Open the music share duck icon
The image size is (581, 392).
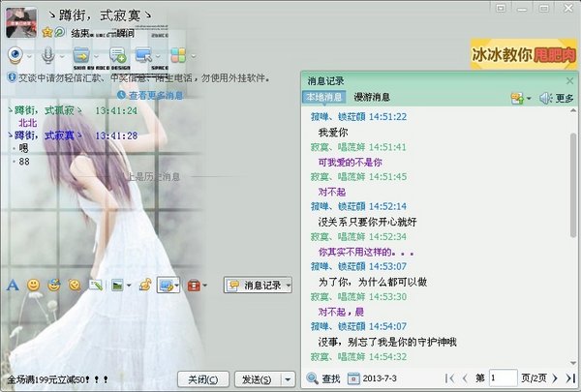[145, 285]
